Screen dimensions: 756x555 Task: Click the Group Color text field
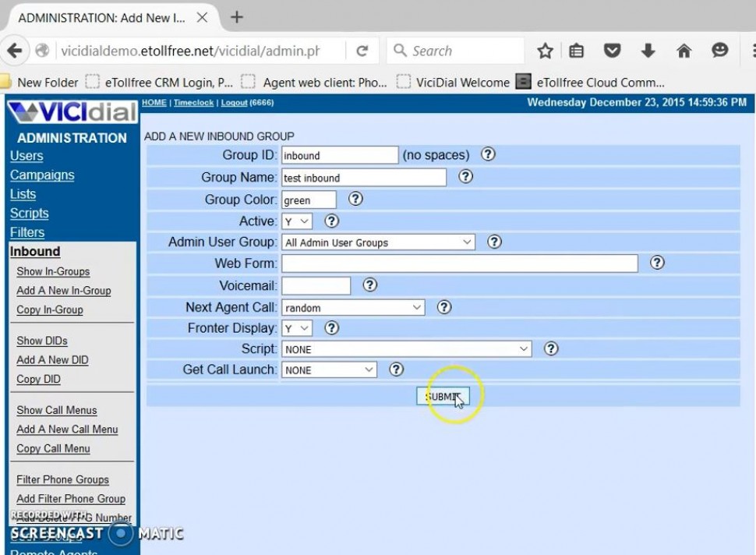(x=309, y=200)
